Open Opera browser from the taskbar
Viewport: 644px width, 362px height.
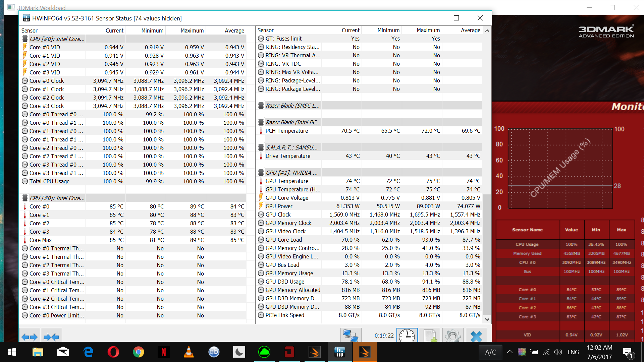pyautogui.click(x=113, y=352)
